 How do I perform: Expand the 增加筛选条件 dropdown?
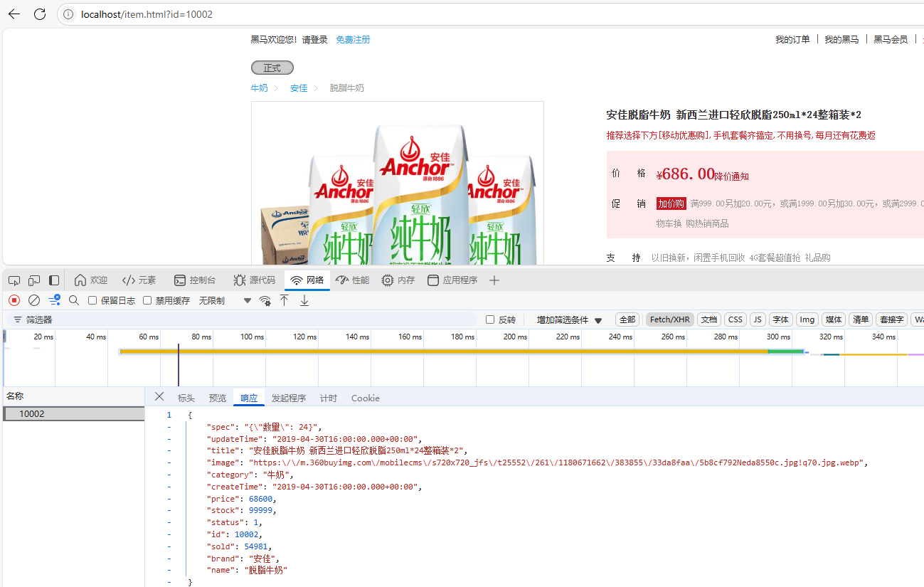click(x=569, y=320)
